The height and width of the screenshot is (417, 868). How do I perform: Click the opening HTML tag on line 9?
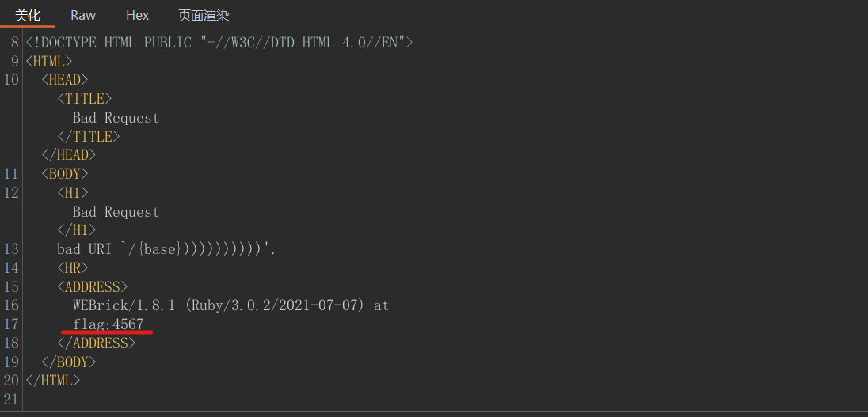[49, 61]
